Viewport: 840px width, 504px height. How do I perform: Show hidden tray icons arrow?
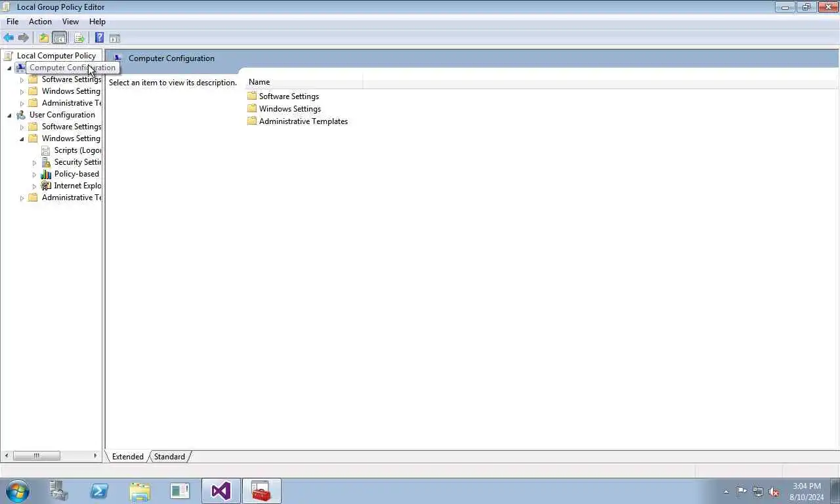[x=726, y=492]
